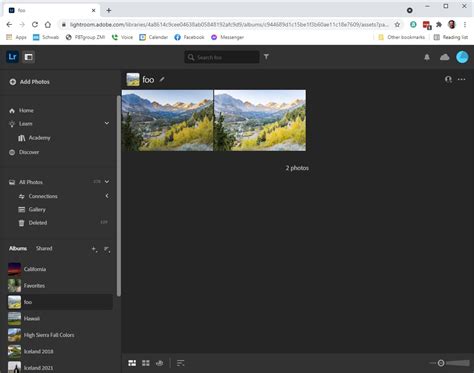Open the sort order icon in bottom bar
Viewport: 474px width, 373px height.
pyautogui.click(x=180, y=363)
